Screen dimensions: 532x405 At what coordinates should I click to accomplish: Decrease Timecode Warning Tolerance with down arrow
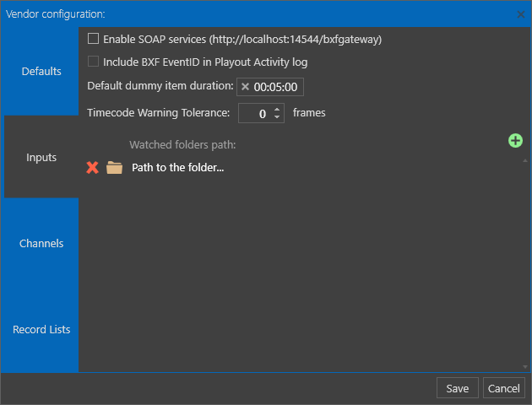(277, 117)
